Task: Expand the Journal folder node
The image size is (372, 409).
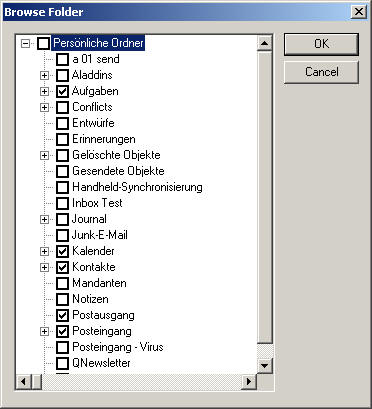Action: click(x=44, y=219)
